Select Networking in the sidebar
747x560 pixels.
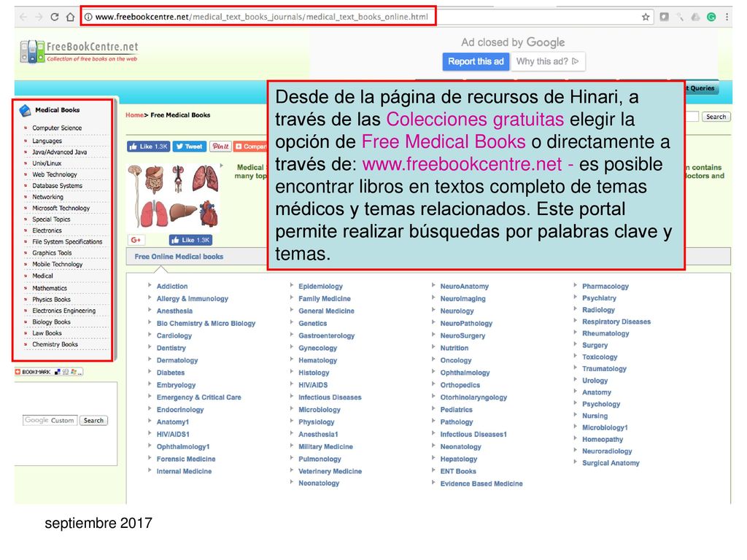[47, 197]
